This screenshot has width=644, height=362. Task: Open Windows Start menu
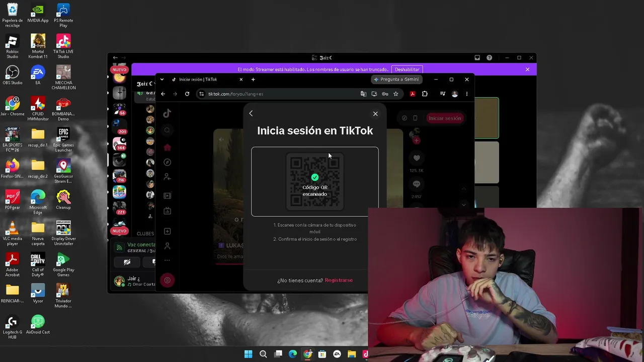(x=248, y=354)
